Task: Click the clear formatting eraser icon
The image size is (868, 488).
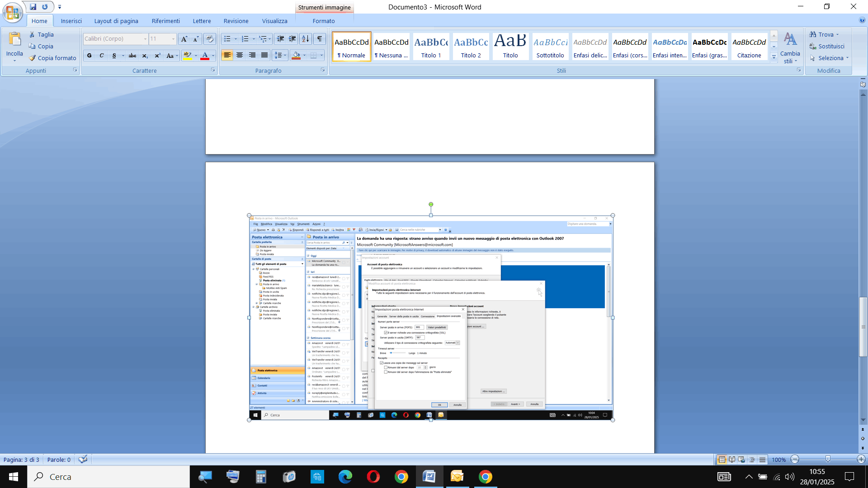Action: click(209, 39)
